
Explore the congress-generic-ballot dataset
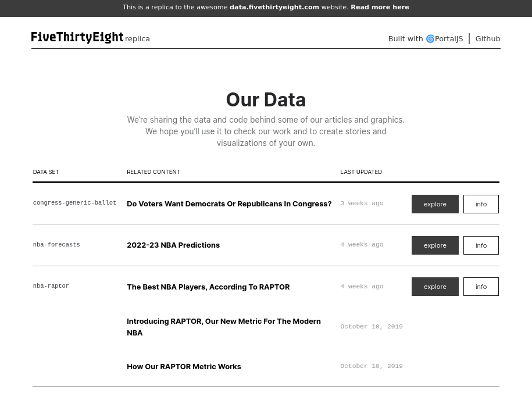(435, 204)
